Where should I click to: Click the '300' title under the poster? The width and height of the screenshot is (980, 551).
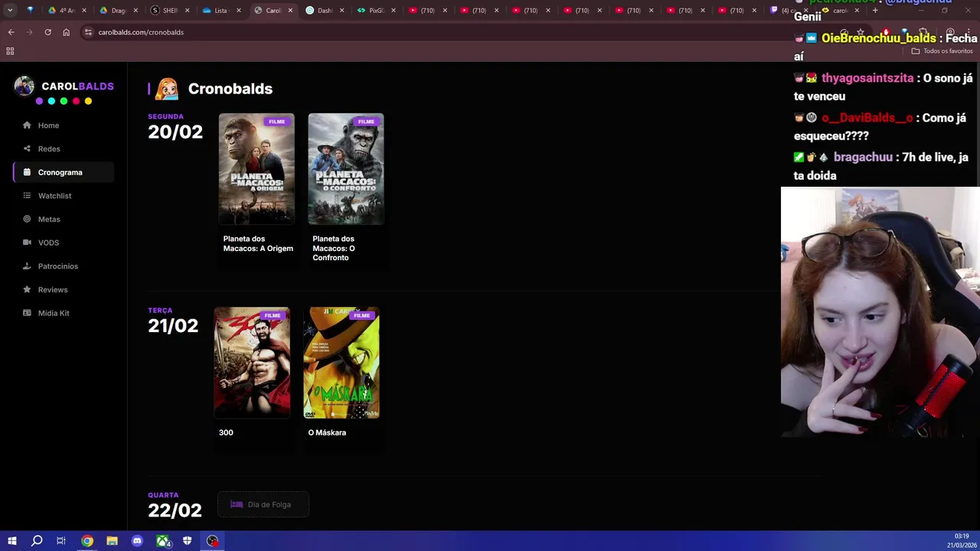(226, 432)
